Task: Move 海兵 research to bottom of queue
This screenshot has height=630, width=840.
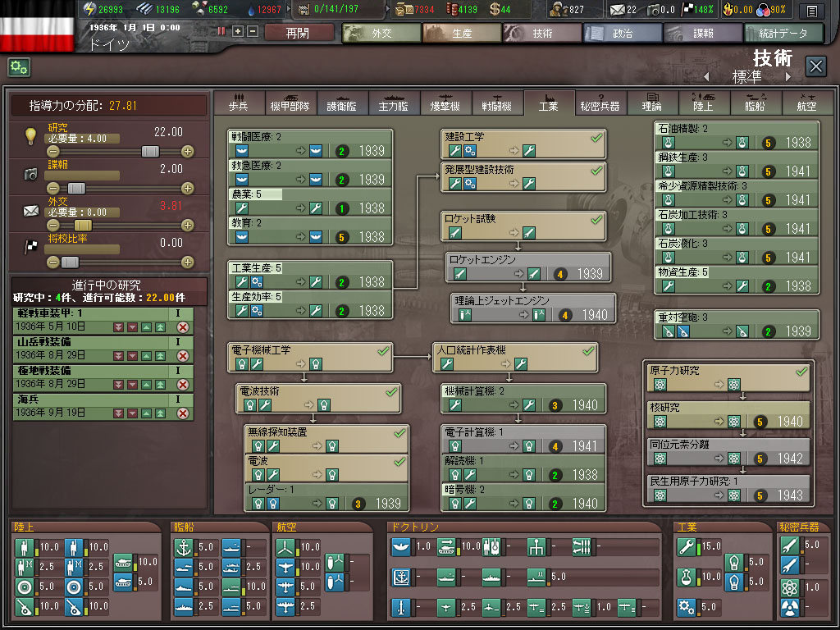Action: click(119, 413)
